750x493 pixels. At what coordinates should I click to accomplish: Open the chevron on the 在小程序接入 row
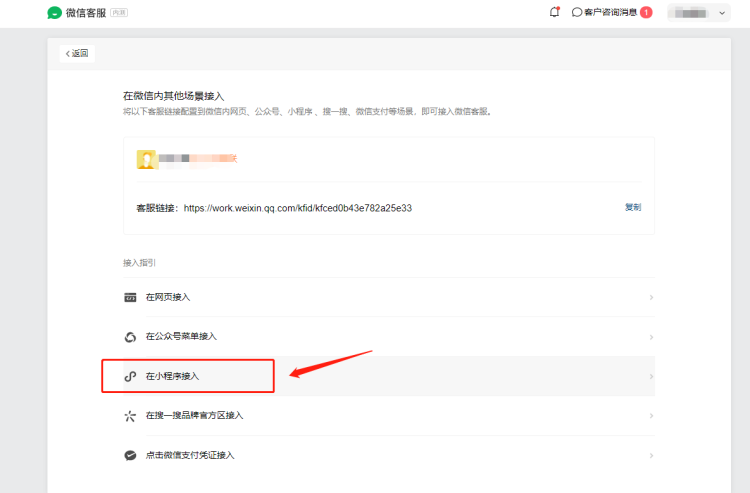(x=651, y=376)
